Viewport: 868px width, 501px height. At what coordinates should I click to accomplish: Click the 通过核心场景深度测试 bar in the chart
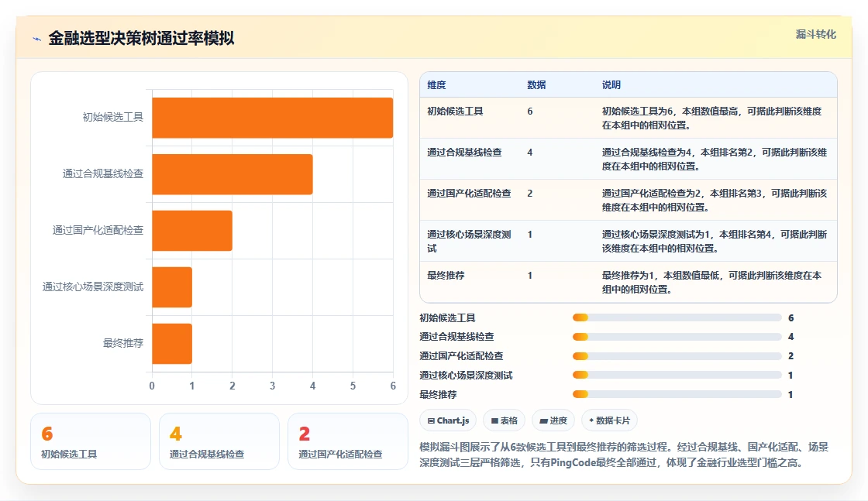coord(172,287)
